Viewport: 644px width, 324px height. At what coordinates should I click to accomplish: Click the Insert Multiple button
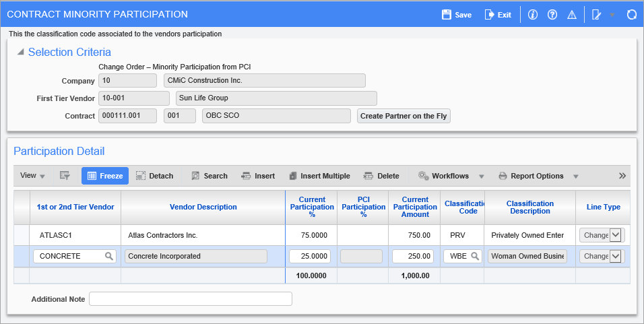click(319, 176)
